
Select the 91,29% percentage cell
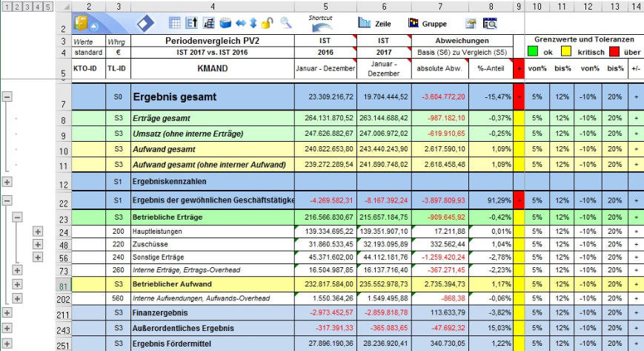tap(491, 200)
